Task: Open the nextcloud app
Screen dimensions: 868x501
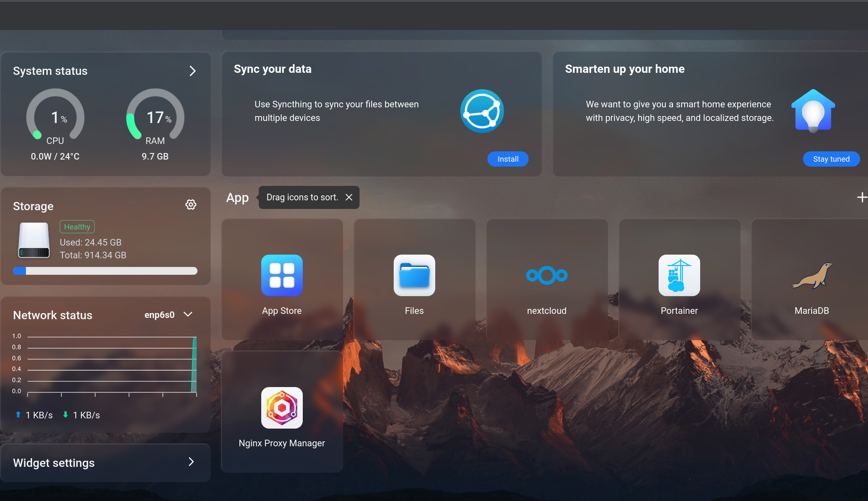Action: [547, 276]
